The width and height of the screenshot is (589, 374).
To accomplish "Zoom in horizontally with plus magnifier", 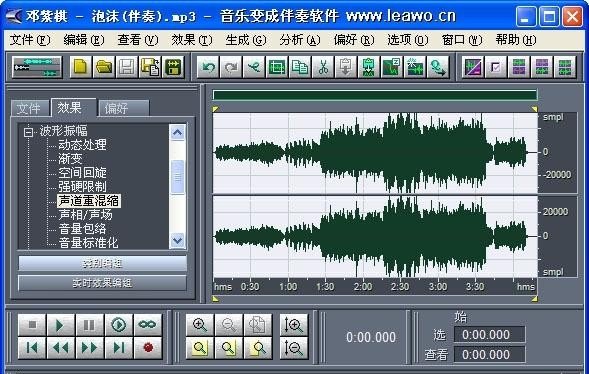I will tap(200, 324).
